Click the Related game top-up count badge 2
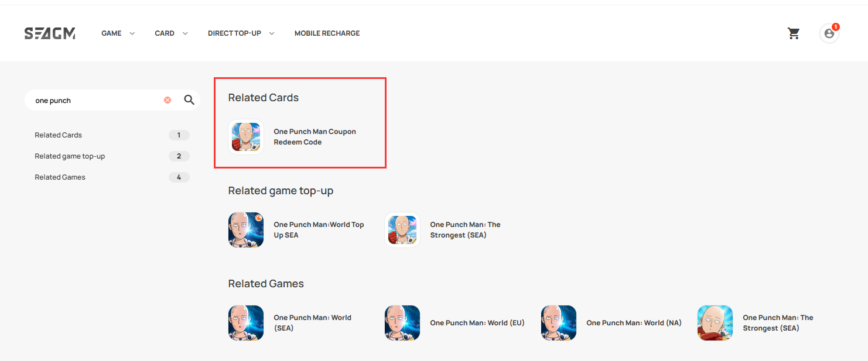The width and height of the screenshot is (868, 361). point(179,156)
